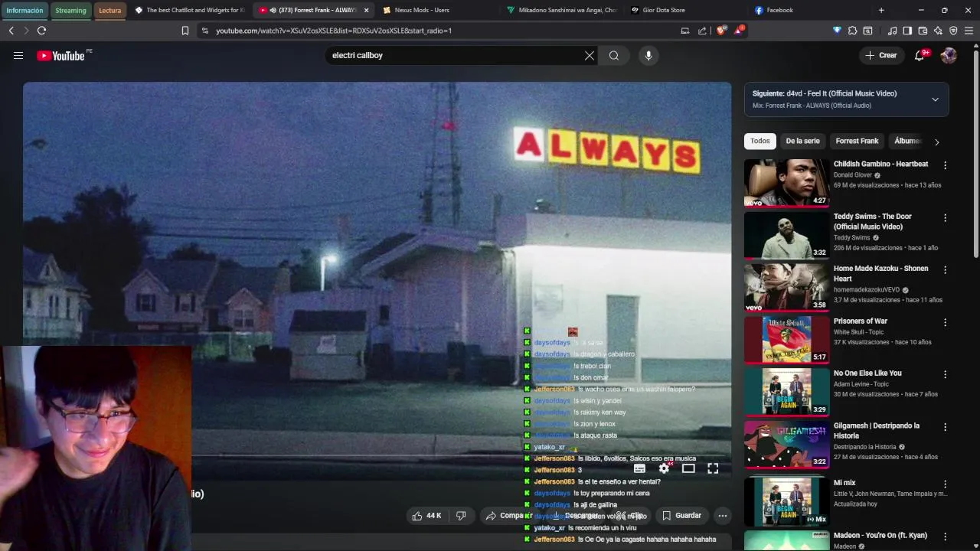Viewport: 980px width, 551px height.
Task: Select the De la serie chip
Action: (x=802, y=141)
